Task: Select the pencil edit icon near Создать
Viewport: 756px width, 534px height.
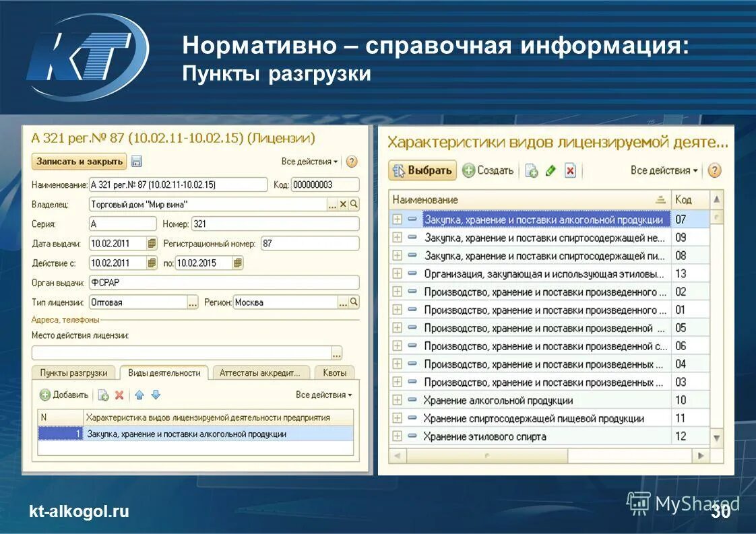Action: click(550, 170)
